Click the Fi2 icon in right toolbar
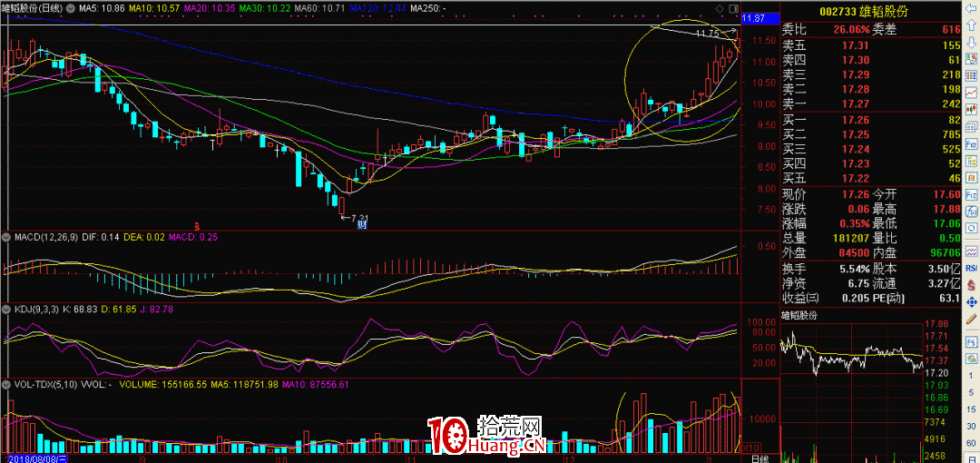The width and height of the screenshot is (980, 463). click(971, 193)
